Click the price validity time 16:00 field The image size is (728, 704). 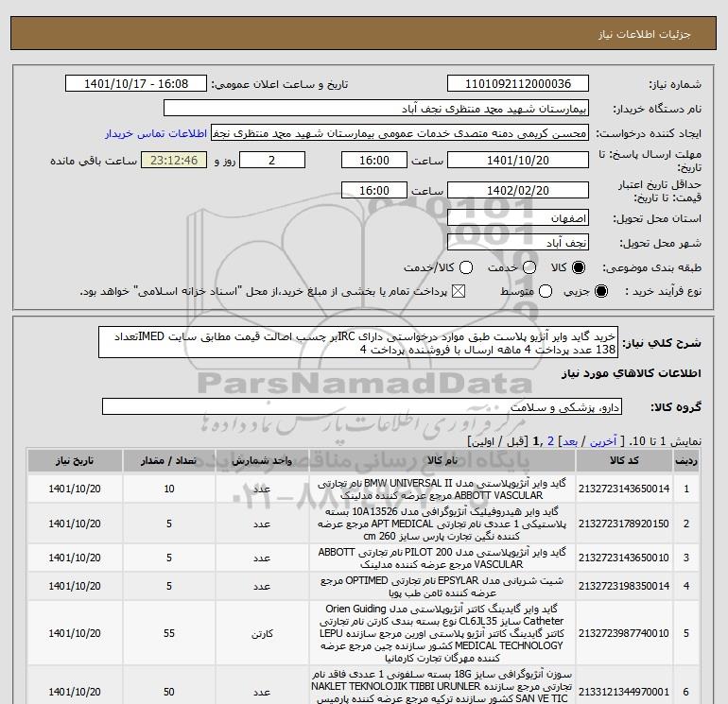(x=374, y=190)
